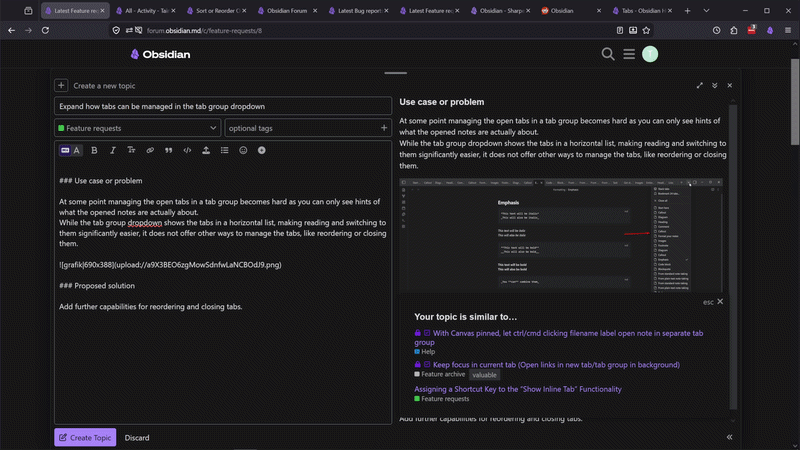
Task: Click the upload file icon
Action: (206, 151)
